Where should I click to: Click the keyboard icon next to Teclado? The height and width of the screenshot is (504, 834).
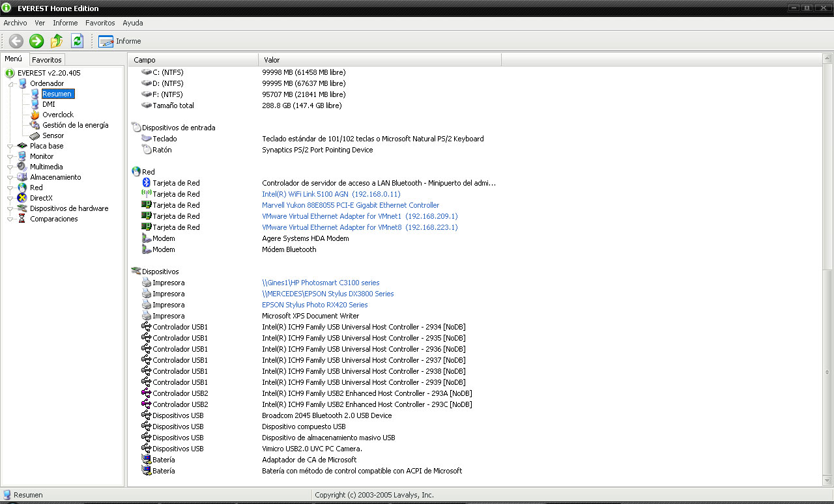147,139
